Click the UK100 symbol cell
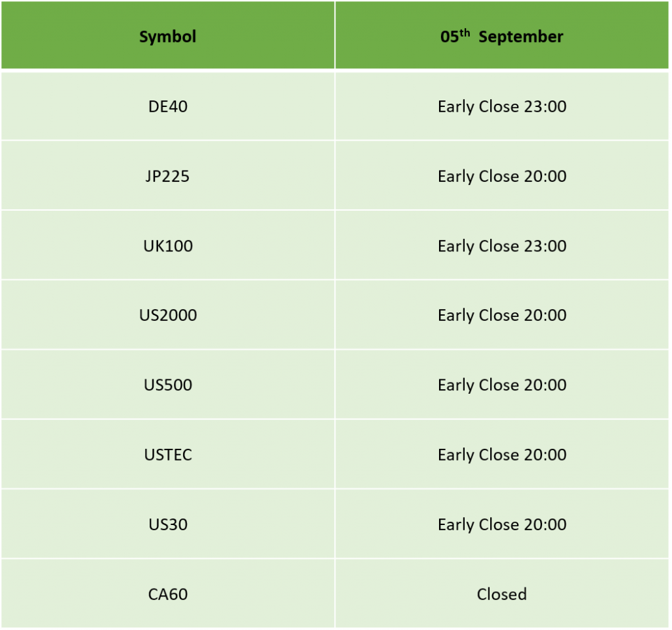The width and height of the screenshot is (672, 630). [x=167, y=245]
